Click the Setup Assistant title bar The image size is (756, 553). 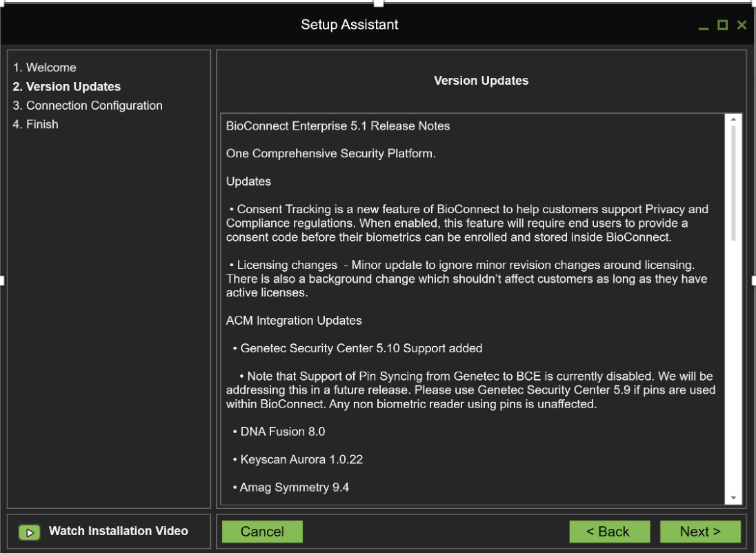[349, 25]
